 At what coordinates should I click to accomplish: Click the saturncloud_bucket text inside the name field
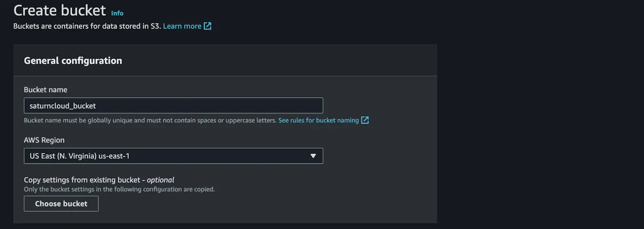tap(62, 106)
